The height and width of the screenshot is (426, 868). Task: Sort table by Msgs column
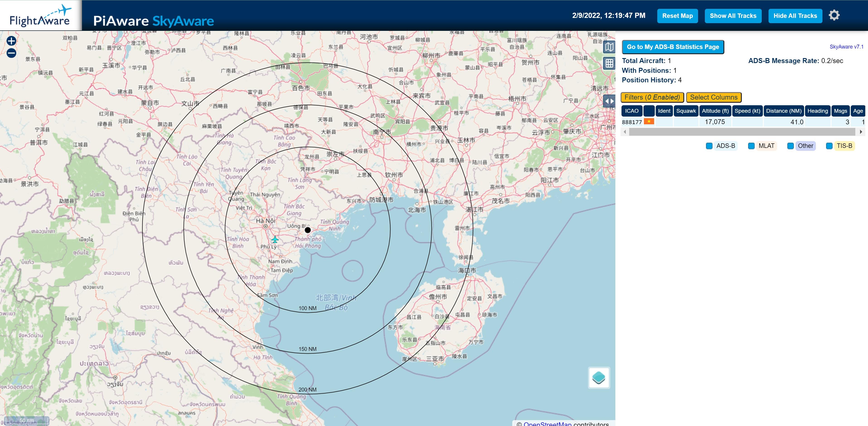(x=840, y=111)
